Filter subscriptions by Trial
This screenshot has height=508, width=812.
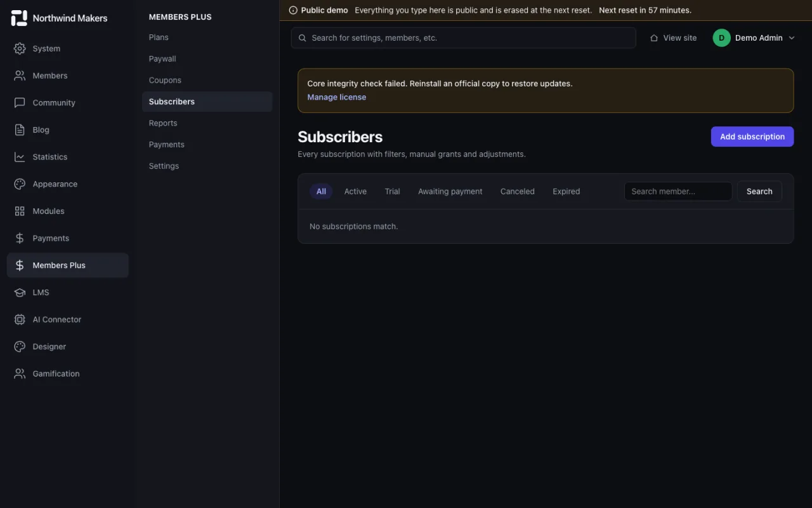click(x=392, y=191)
